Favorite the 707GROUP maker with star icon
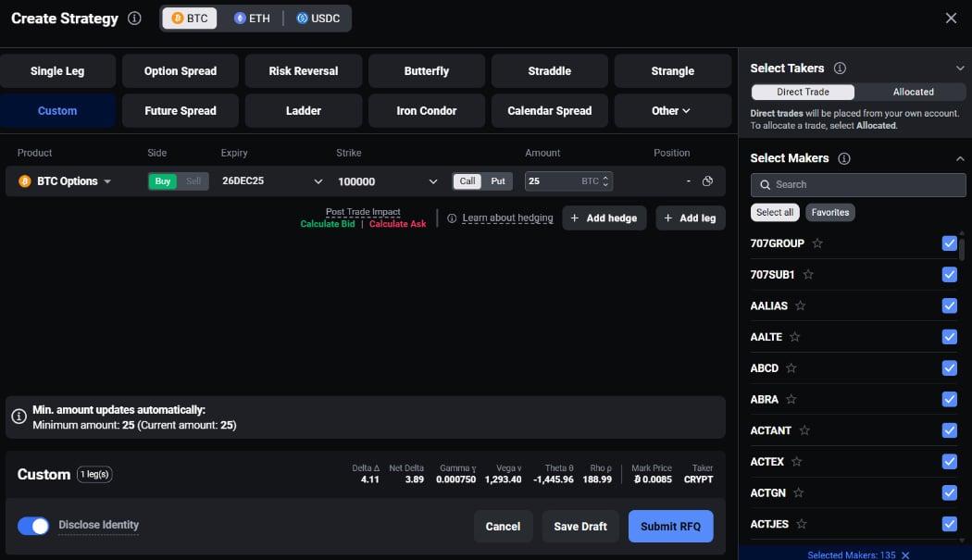This screenshot has height=560, width=972. click(x=817, y=243)
